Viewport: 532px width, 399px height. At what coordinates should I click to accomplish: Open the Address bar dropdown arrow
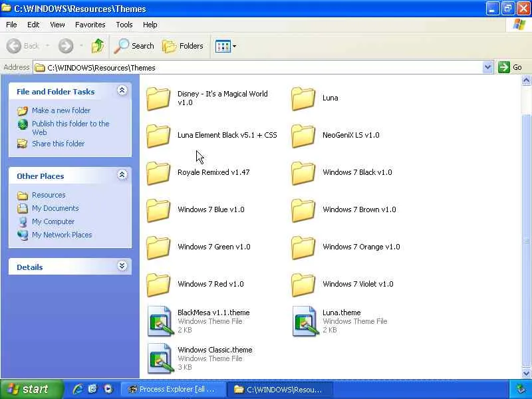(x=487, y=67)
